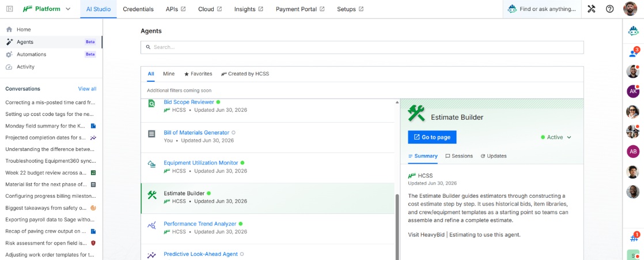Viewport: 644px width, 260px height.
Task: Switch to the AI Studio tab
Action: [98, 9]
